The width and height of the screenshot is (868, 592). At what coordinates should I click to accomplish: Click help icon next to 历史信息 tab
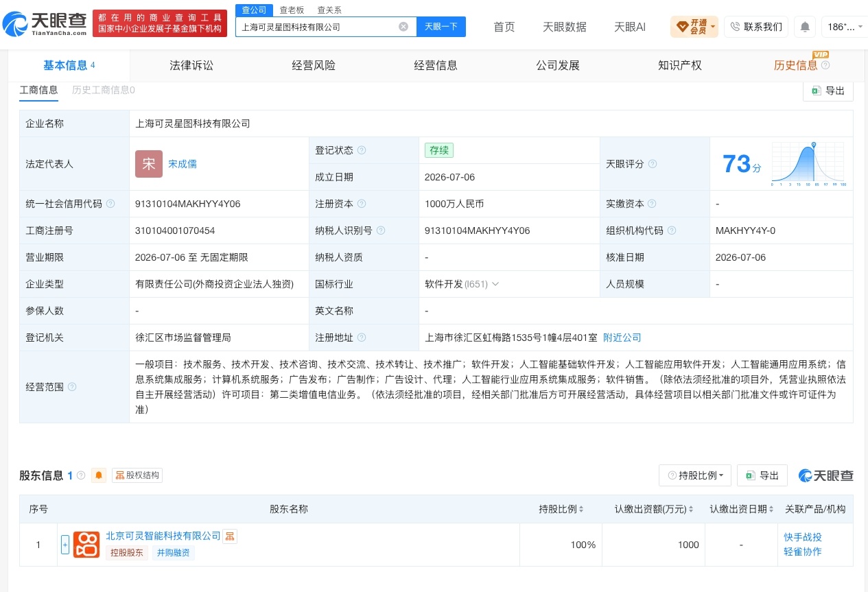825,65
